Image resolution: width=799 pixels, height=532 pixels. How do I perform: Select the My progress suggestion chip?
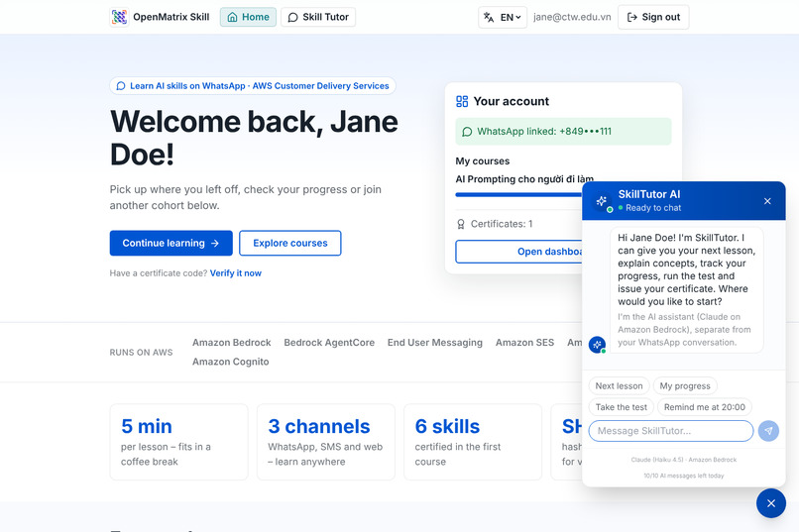[x=685, y=386]
